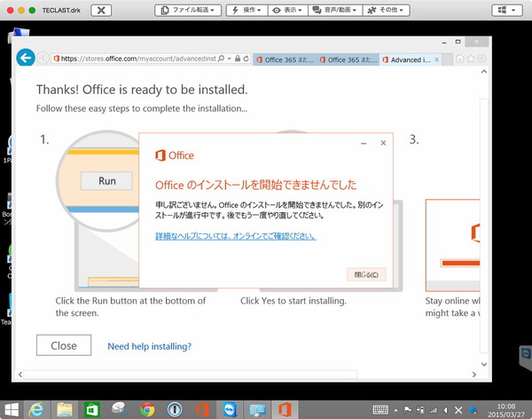
Task: Click the X button next to TECLAST.drk
Action: pos(101,10)
